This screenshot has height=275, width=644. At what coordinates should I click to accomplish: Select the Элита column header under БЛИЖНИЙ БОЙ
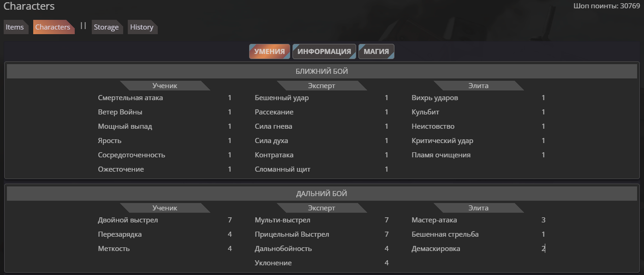(x=478, y=86)
